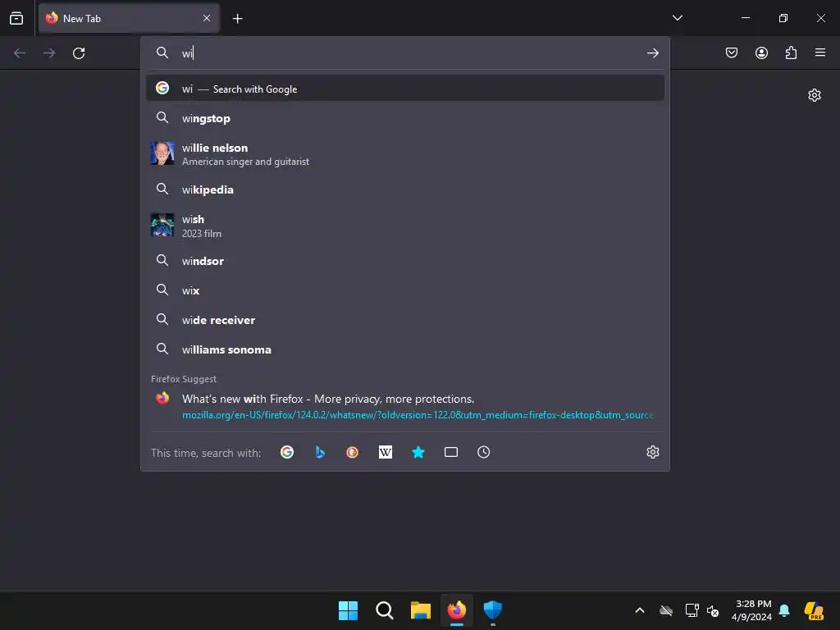This screenshot has height=630, width=840.
Task: Open search settings gear in dropdown
Action: [x=652, y=452]
